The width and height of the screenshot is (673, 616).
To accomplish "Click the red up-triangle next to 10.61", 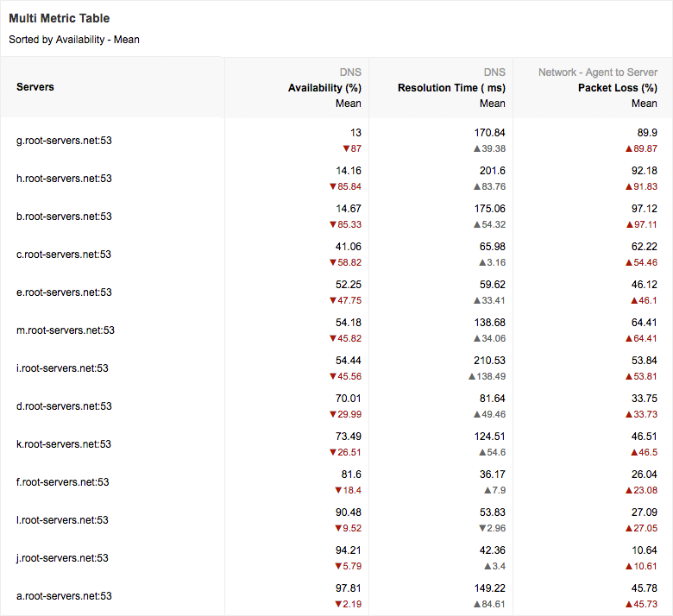I will click(x=633, y=567).
